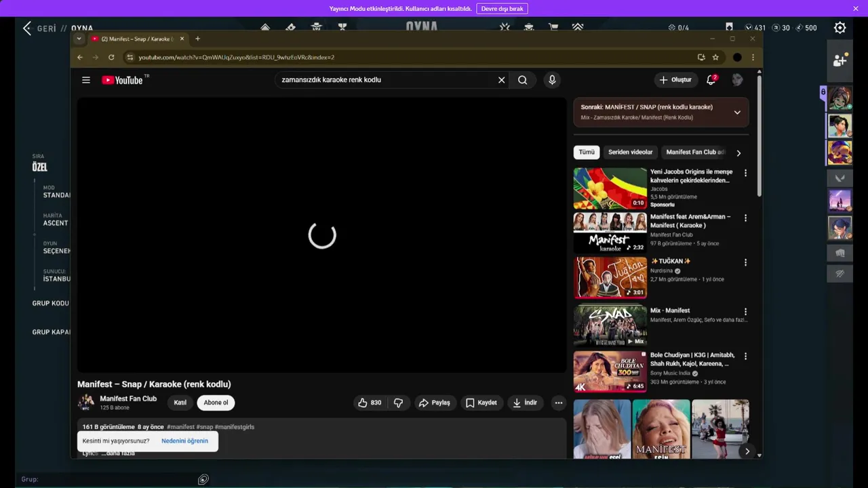Open the Manifest karaoke 2:32 thumbnail
This screenshot has width=868, height=488.
[610, 232]
